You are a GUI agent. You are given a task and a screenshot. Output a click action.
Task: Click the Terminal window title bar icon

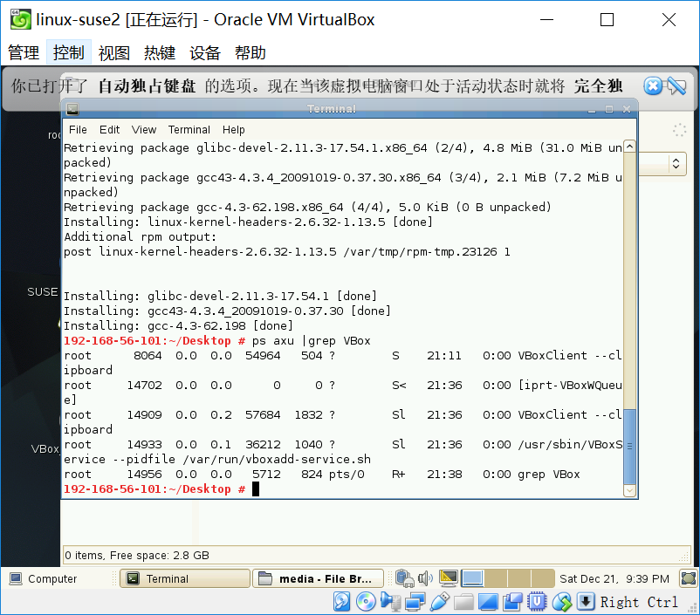(x=72, y=109)
